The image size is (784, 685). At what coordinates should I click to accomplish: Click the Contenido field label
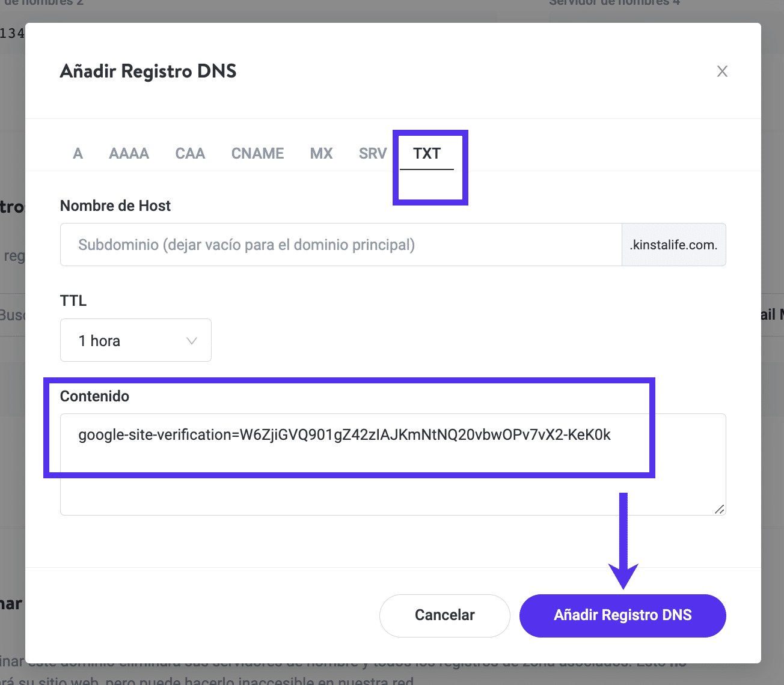coord(94,397)
